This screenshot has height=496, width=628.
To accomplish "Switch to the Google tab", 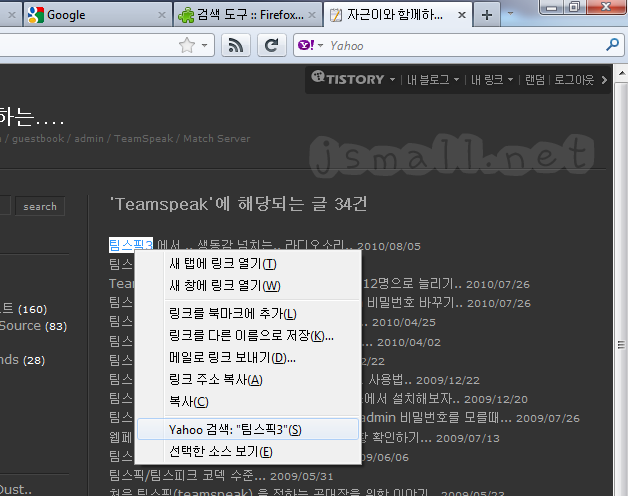I will [x=98, y=15].
